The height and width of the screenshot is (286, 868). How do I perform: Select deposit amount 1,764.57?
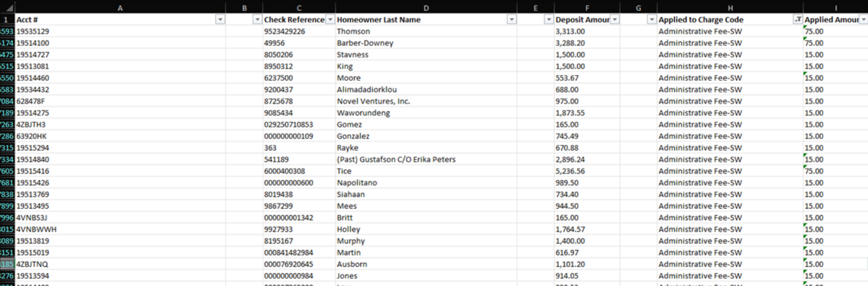click(587, 229)
